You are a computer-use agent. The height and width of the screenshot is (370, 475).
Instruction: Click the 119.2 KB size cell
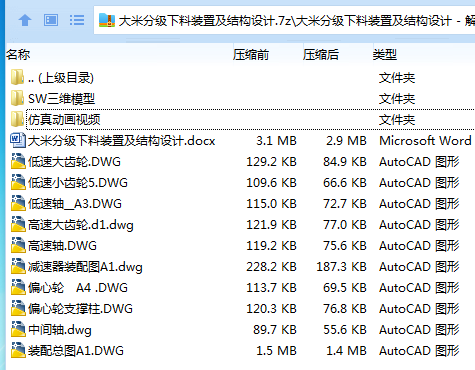[x=271, y=246]
